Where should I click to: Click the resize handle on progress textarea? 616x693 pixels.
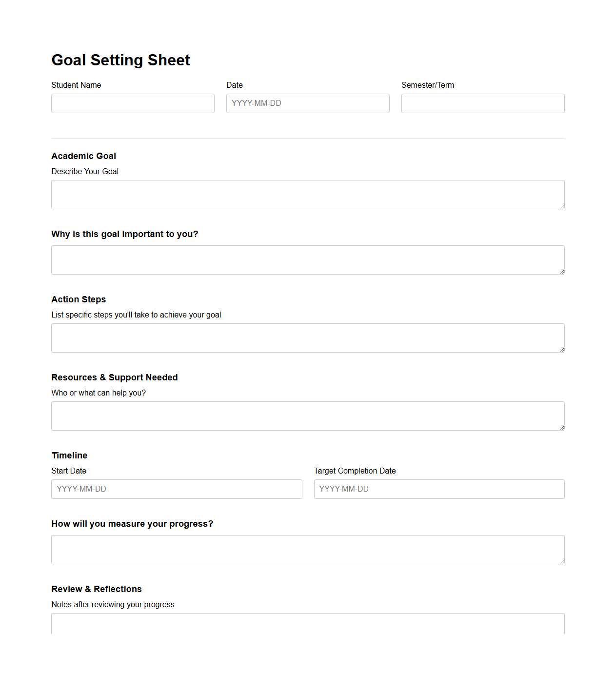561,561
